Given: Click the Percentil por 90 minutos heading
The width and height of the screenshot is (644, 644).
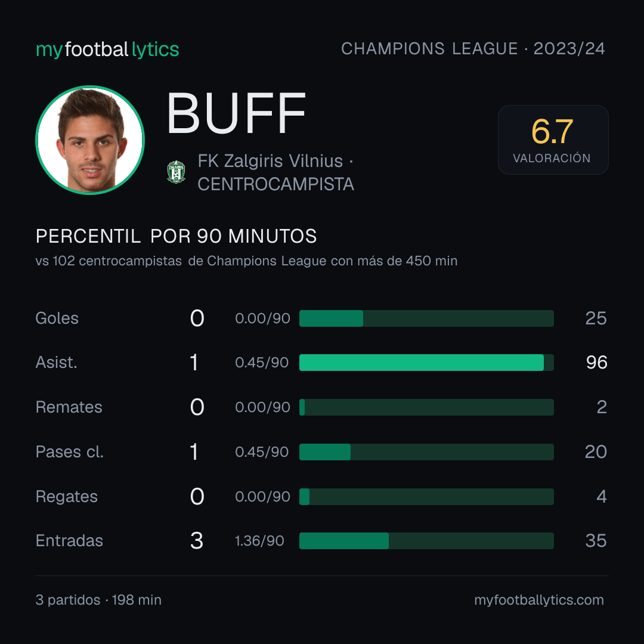Looking at the screenshot, I should click(x=176, y=236).
